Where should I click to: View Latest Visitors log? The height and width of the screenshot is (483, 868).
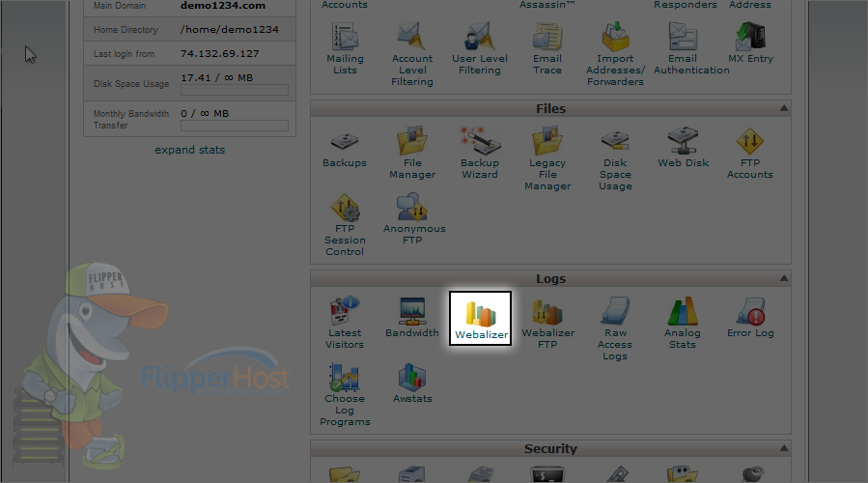point(345,323)
